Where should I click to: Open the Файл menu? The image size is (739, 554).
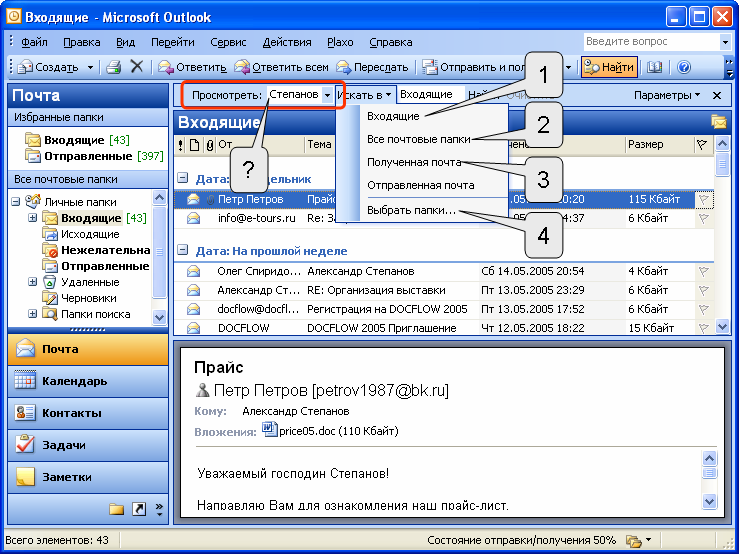34,42
